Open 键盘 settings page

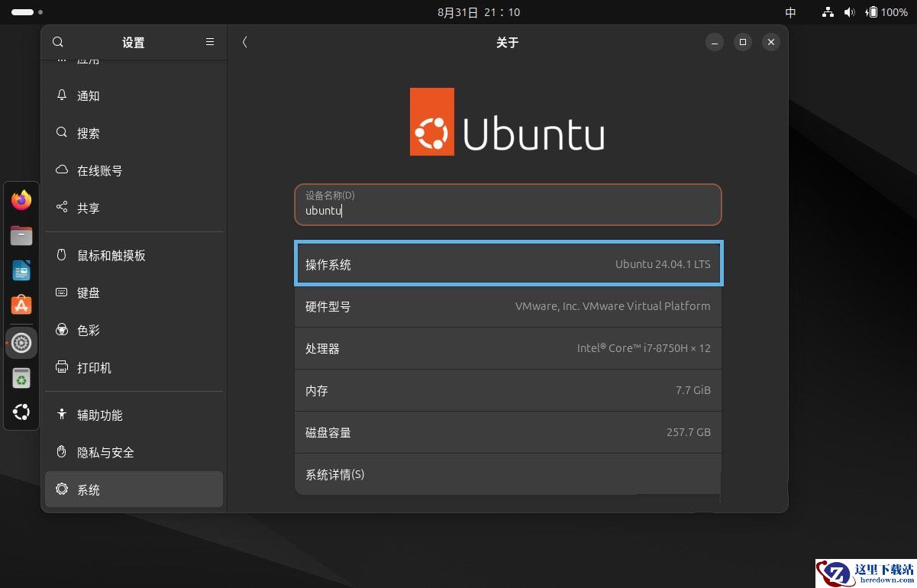coord(134,292)
